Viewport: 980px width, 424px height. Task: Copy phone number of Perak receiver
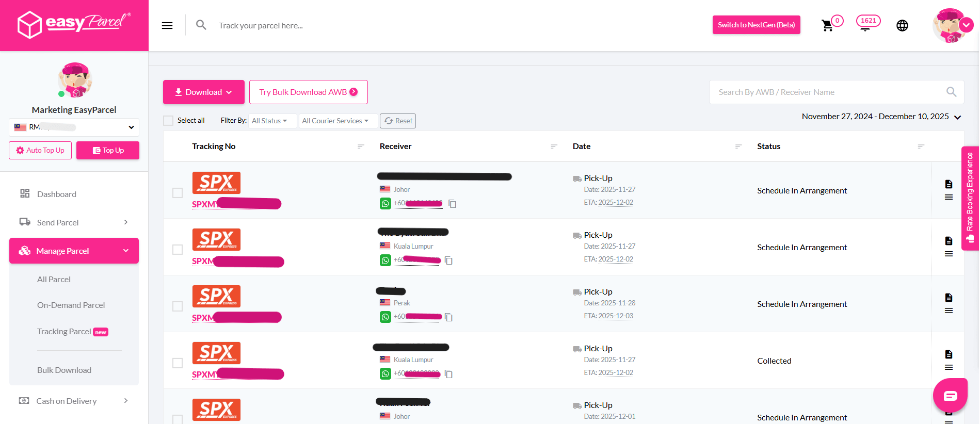(x=449, y=317)
